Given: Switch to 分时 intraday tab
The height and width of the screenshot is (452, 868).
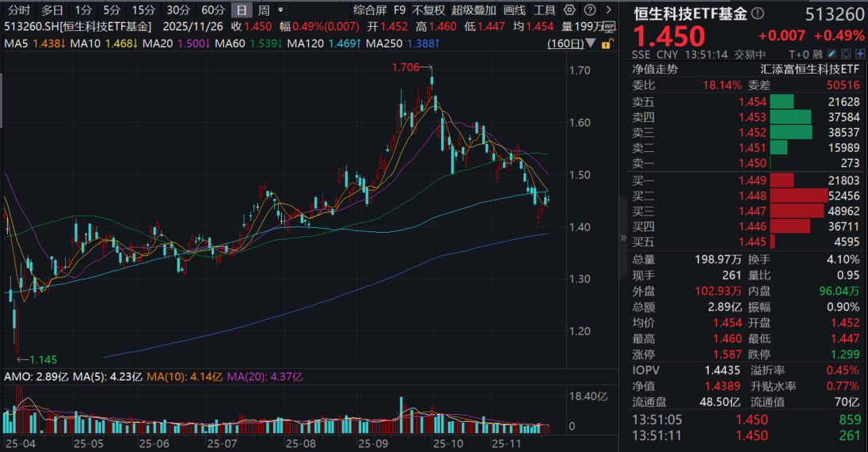Looking at the screenshot, I should [18, 10].
